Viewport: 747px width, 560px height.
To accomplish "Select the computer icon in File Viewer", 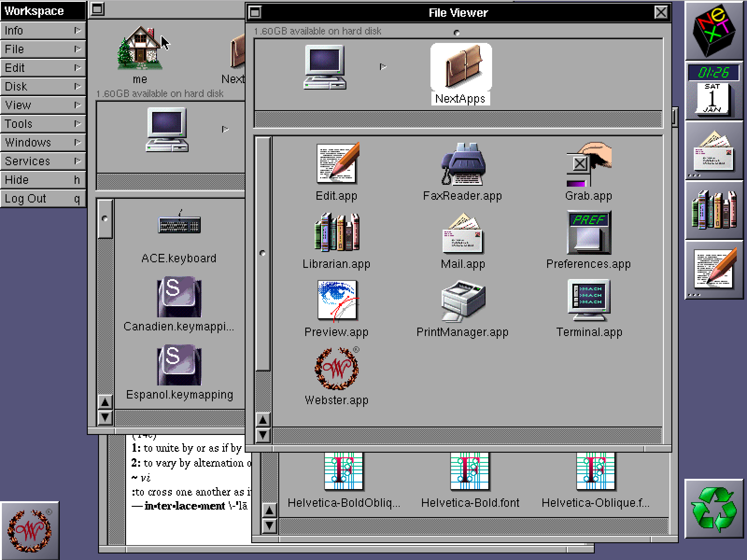I will coord(325,67).
